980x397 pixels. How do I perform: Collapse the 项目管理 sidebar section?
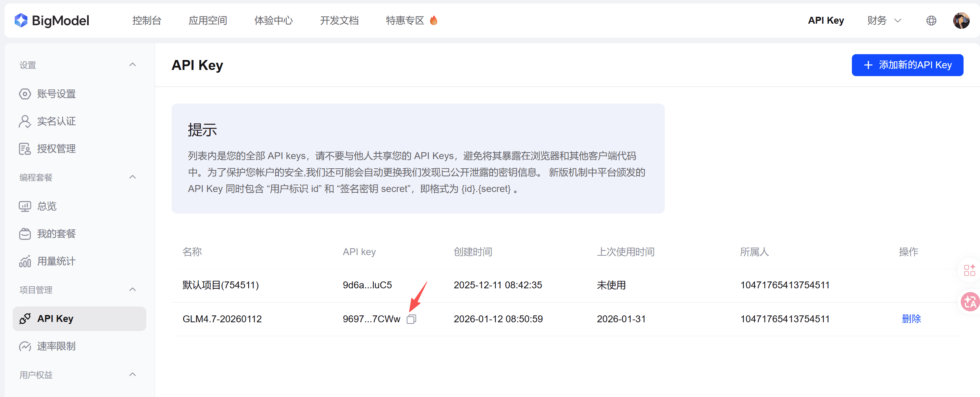(x=133, y=290)
